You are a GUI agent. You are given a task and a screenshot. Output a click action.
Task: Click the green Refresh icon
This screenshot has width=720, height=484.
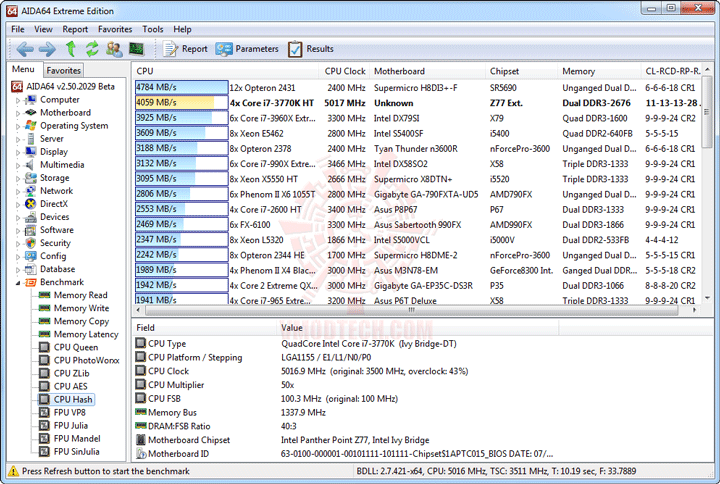click(x=92, y=49)
